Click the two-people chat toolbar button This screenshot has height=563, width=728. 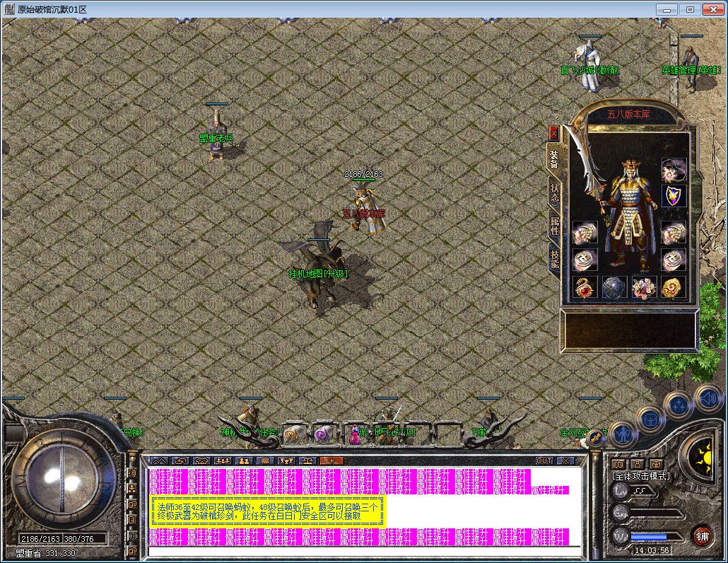pyautogui.click(x=245, y=461)
